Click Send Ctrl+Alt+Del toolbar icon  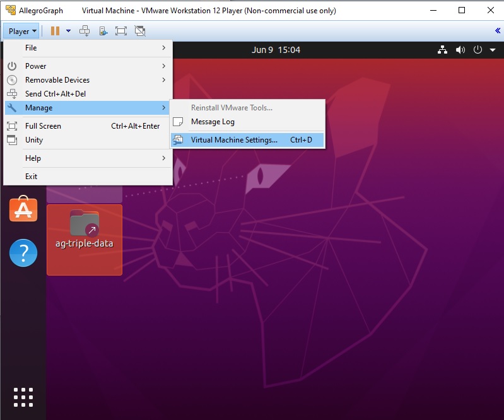(85, 31)
